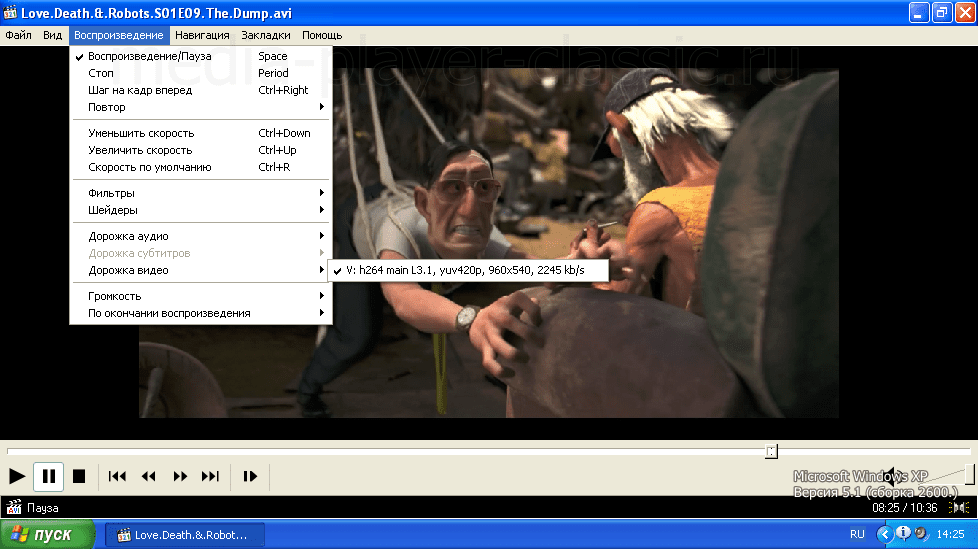Skip to previous file button
The width and height of the screenshot is (978, 549).
tap(117, 477)
